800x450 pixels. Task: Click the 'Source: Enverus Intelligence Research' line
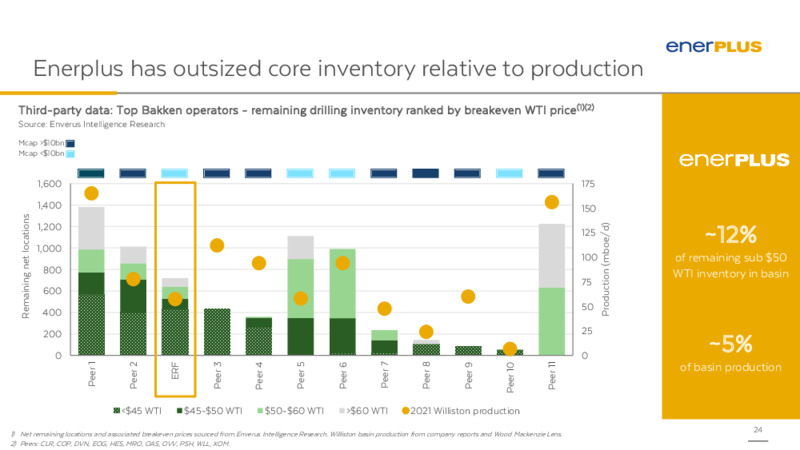(x=92, y=124)
